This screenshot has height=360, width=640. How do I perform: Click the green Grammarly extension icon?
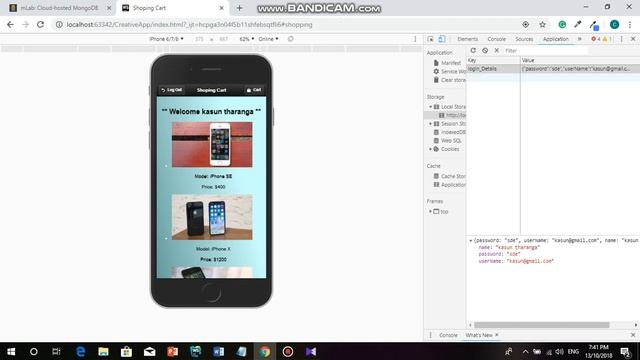coord(562,24)
